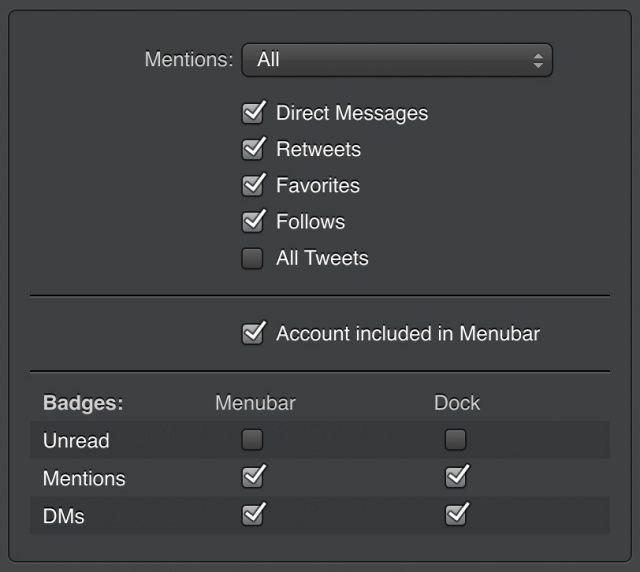
Task: Enable Unread badge for Dock
Action: point(456,440)
